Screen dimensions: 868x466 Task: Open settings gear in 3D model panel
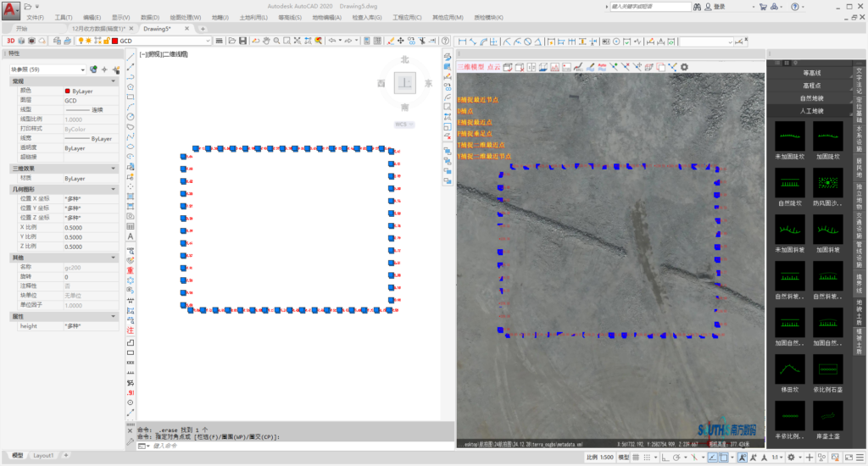pyautogui.click(x=685, y=67)
